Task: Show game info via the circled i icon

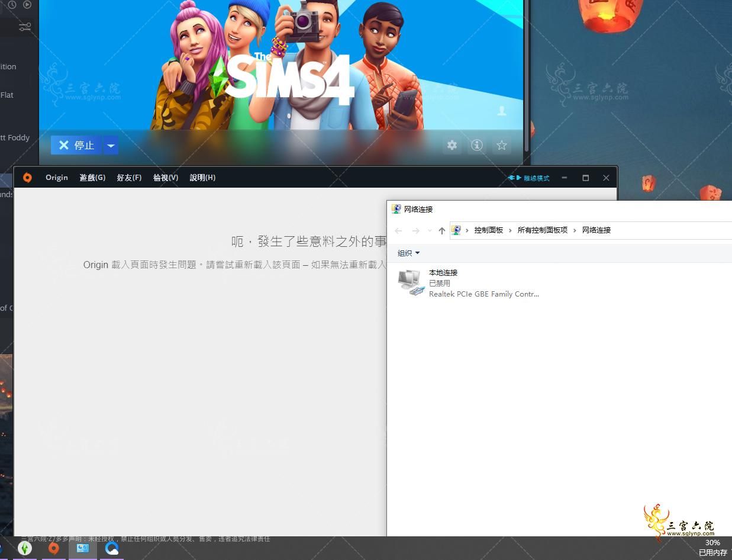Action: click(477, 145)
